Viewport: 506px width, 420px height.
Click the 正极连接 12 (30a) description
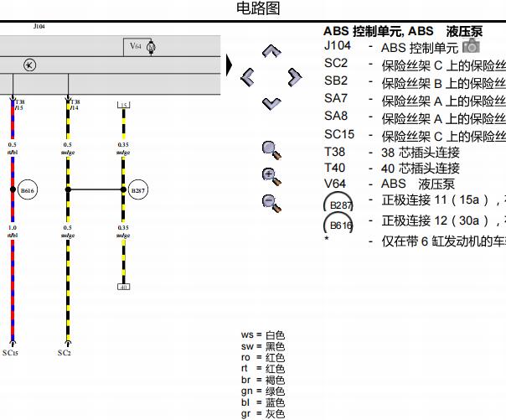click(x=444, y=220)
